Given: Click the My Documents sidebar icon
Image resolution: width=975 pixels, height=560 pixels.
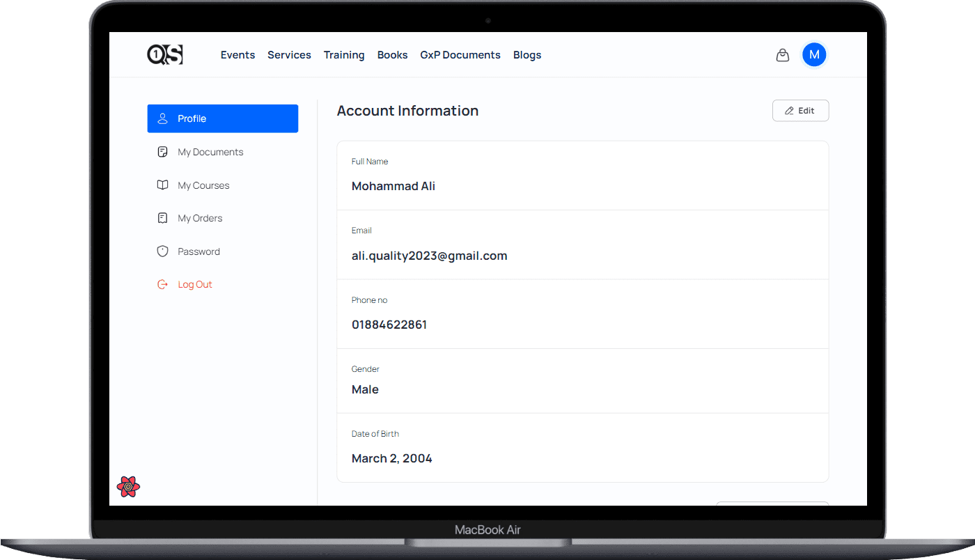Looking at the screenshot, I should point(162,152).
